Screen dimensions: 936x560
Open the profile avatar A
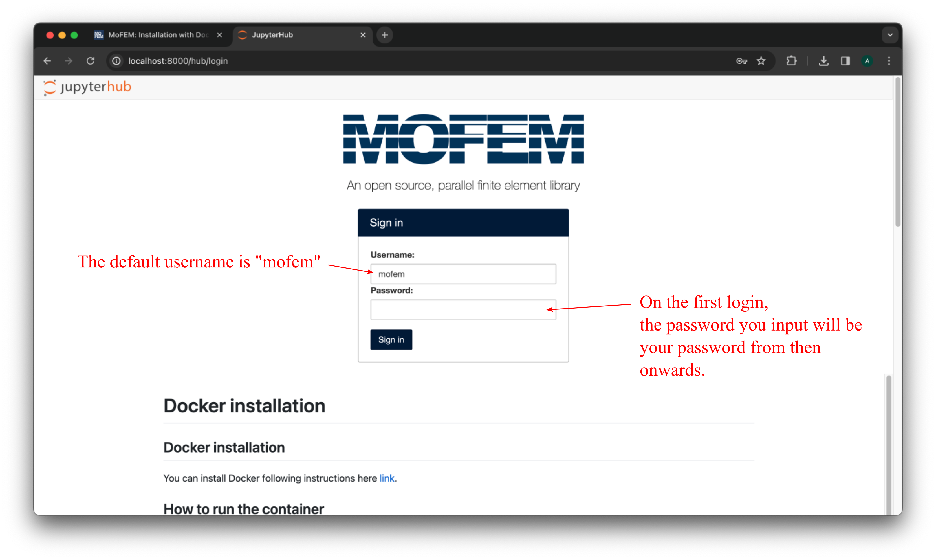coord(867,61)
